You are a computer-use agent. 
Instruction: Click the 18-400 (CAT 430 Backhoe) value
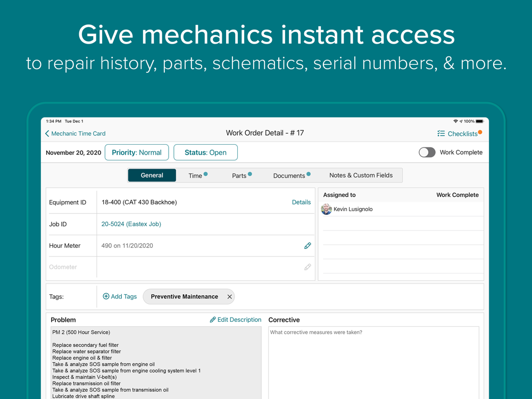point(139,202)
